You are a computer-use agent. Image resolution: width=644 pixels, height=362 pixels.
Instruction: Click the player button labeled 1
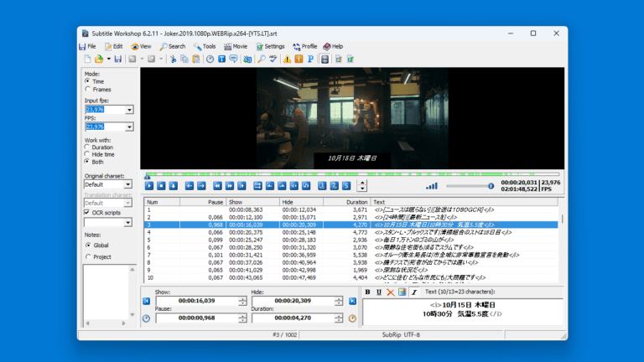[322, 186]
